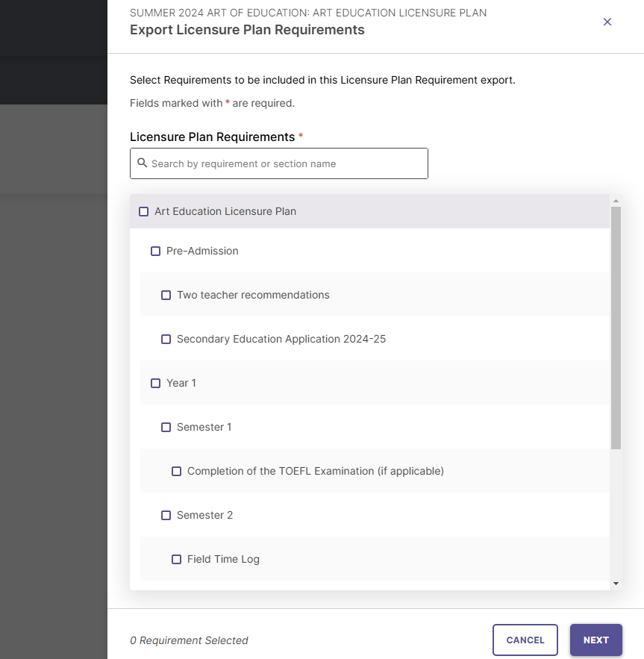
Task: Click the scroll up arrow of list
Action: [616, 201]
